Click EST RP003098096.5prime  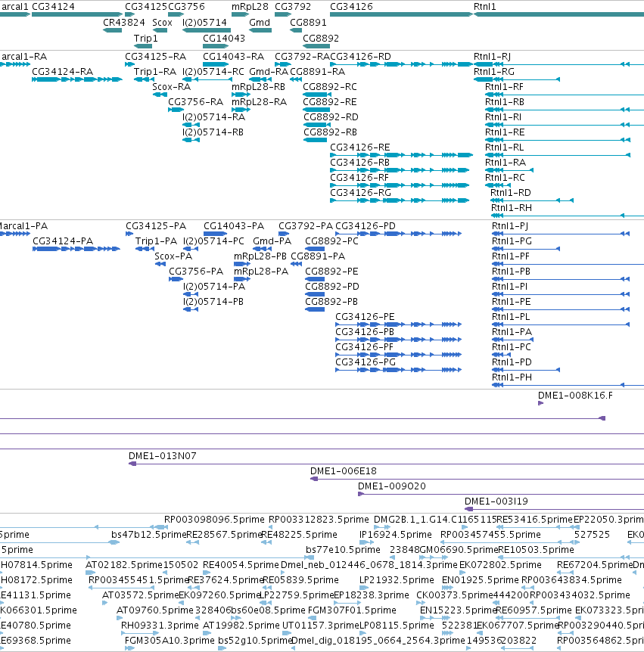214,520
